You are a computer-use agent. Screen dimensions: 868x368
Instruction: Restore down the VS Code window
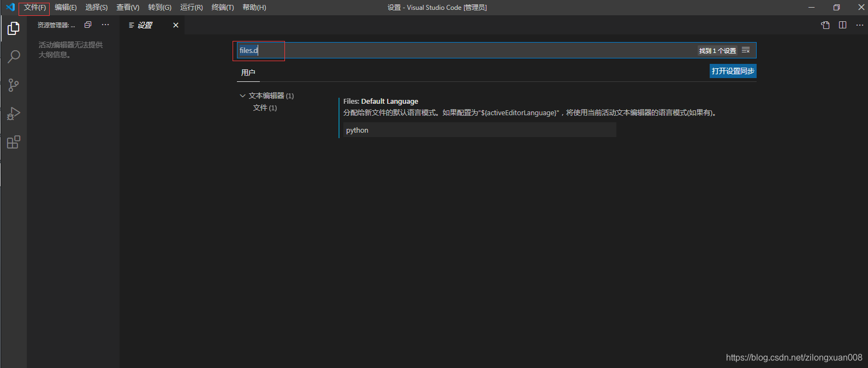pos(836,7)
